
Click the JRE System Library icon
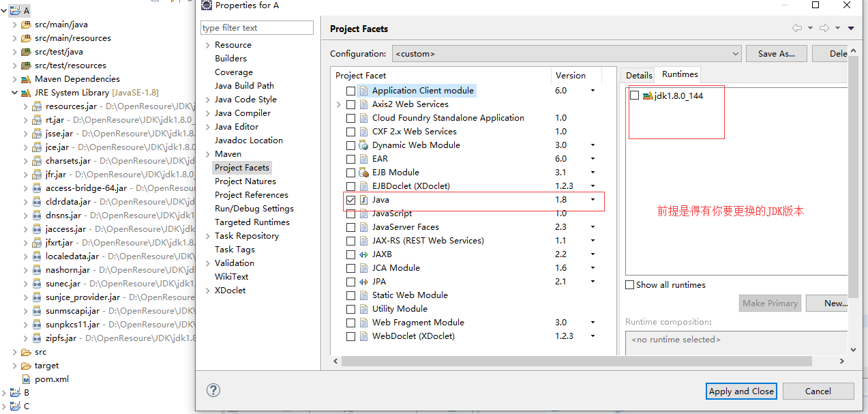tap(26, 93)
